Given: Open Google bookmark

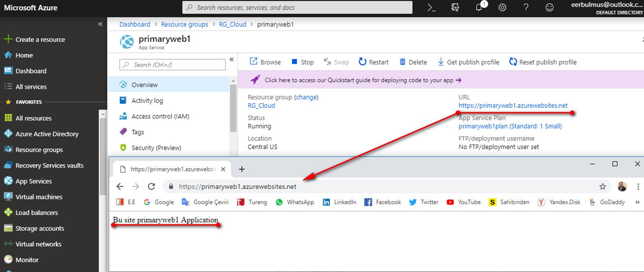Looking at the screenshot, I should click(158, 202).
